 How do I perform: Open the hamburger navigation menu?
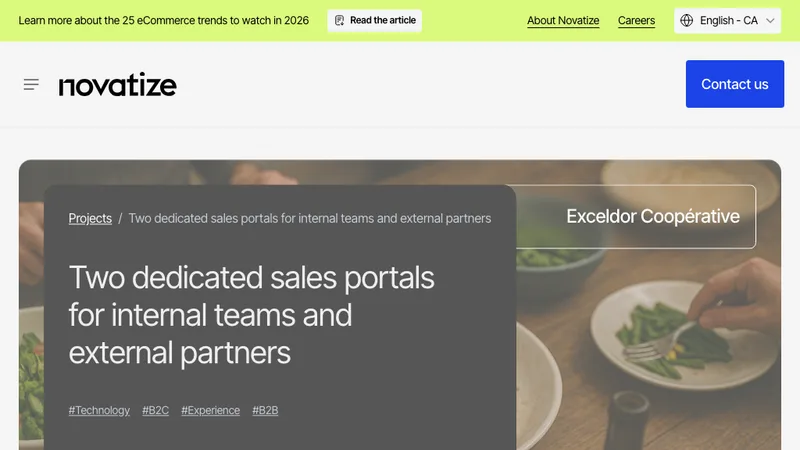coord(31,84)
